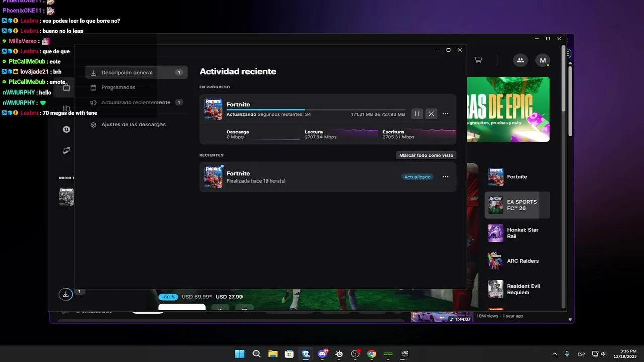Open more options for the finished Fortnite download
Screen dimensions: 644x362
[x=445, y=177]
